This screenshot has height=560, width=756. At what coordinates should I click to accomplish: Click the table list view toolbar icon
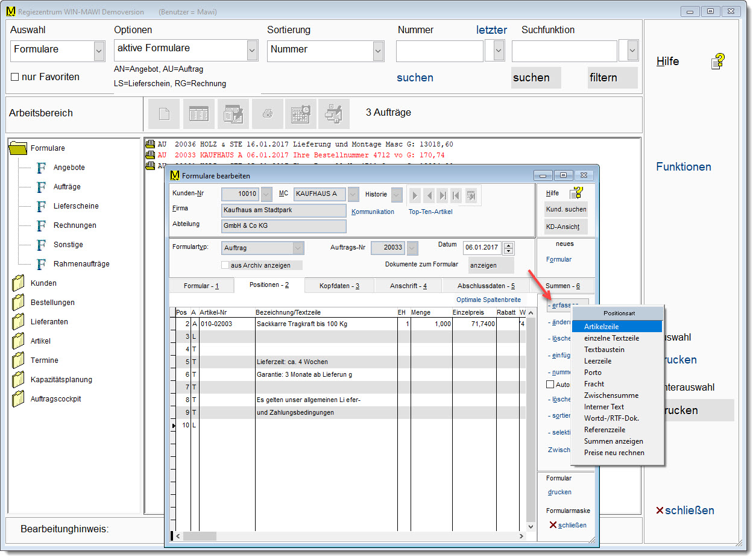point(198,113)
